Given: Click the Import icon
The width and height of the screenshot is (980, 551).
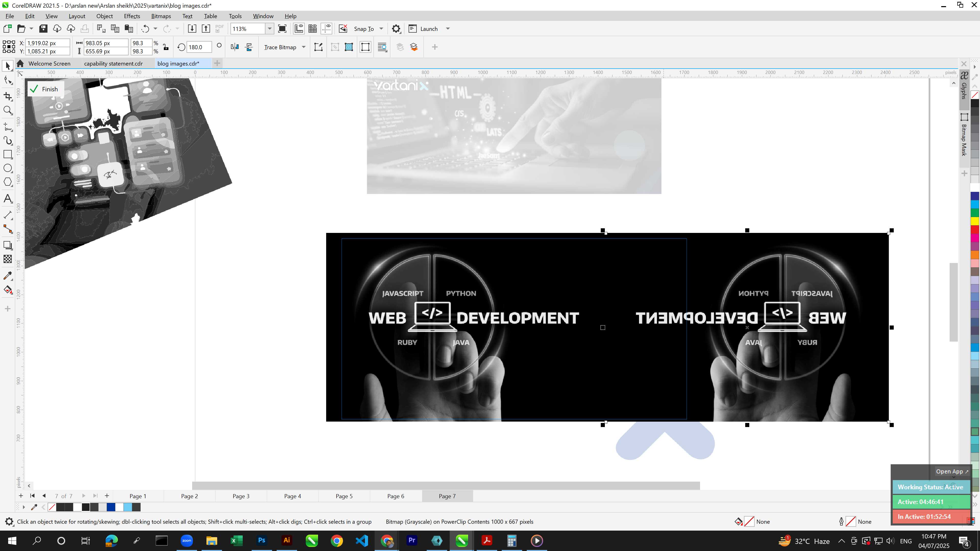Looking at the screenshot, I should 192,29.
